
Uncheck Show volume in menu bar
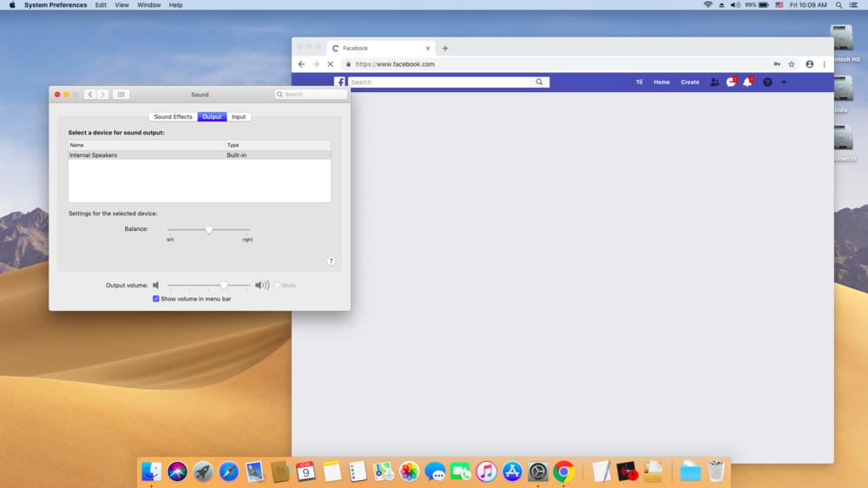point(156,299)
